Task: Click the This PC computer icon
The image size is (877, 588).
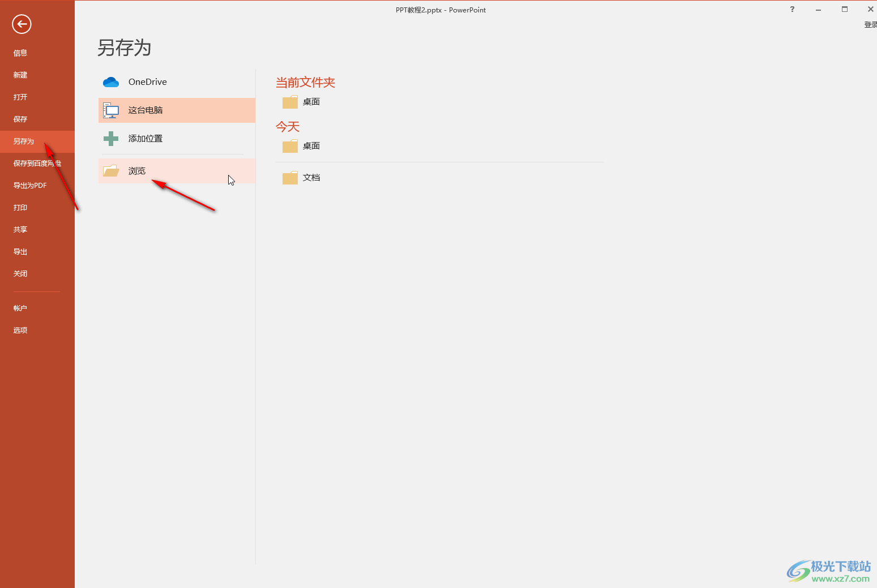Action: (x=111, y=110)
